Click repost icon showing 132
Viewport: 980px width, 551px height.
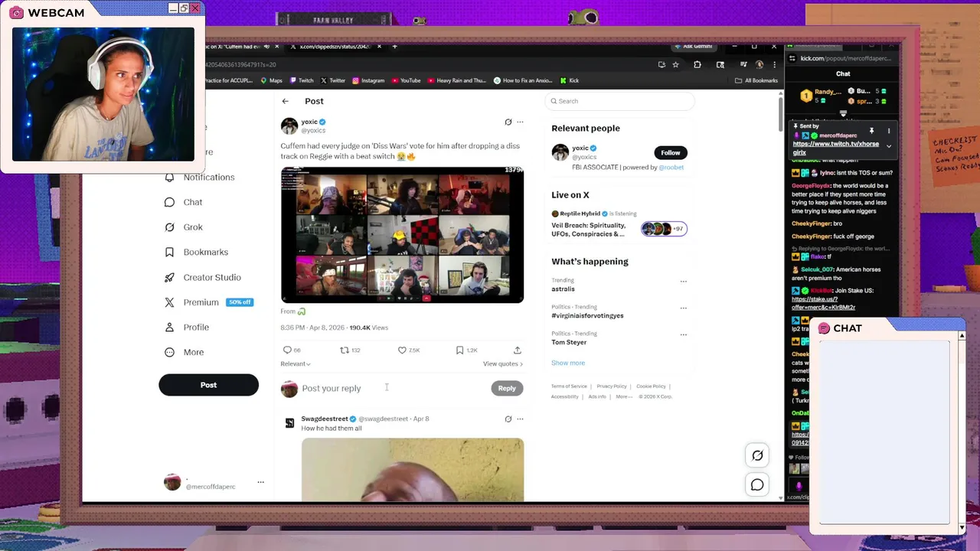point(345,350)
